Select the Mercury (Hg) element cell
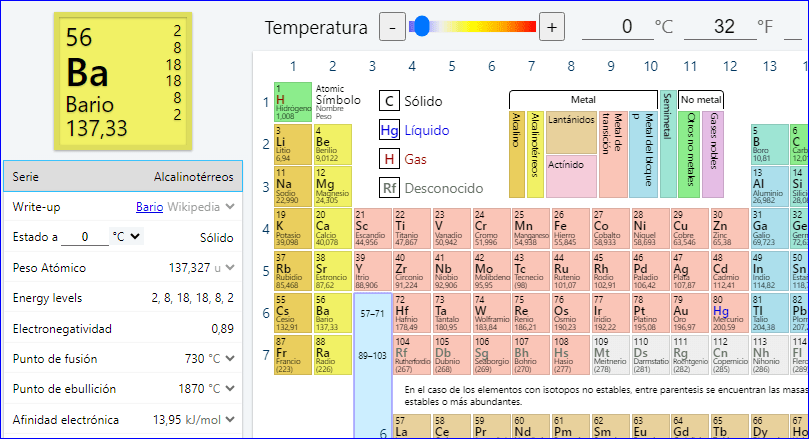 point(730,313)
